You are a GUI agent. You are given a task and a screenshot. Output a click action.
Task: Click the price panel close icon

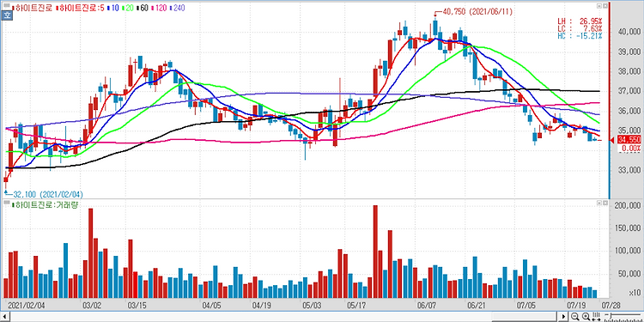point(605,6)
